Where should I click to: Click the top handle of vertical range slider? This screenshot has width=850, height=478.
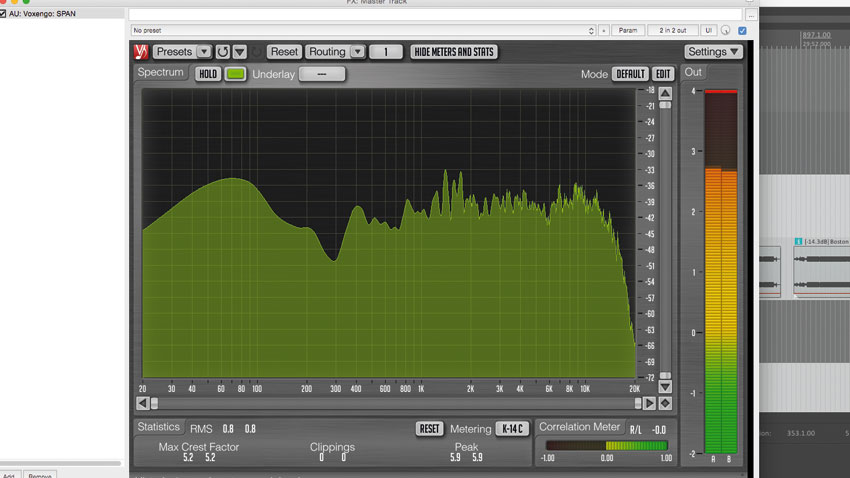tap(665, 105)
